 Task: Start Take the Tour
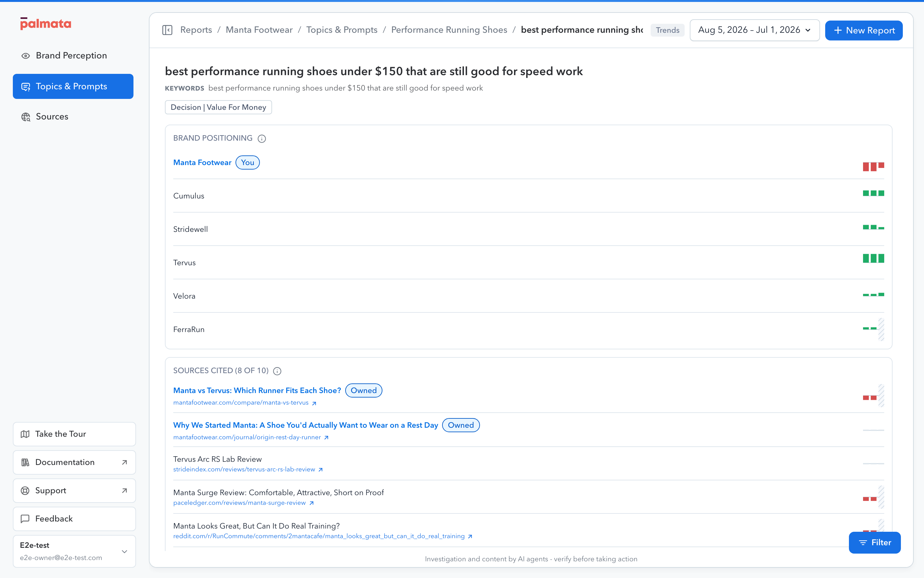click(74, 434)
